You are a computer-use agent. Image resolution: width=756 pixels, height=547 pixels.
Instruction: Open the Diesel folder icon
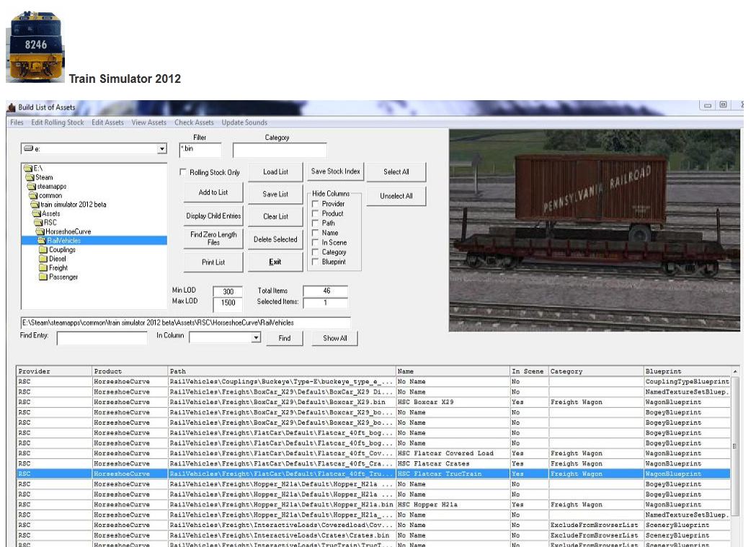[43, 259]
